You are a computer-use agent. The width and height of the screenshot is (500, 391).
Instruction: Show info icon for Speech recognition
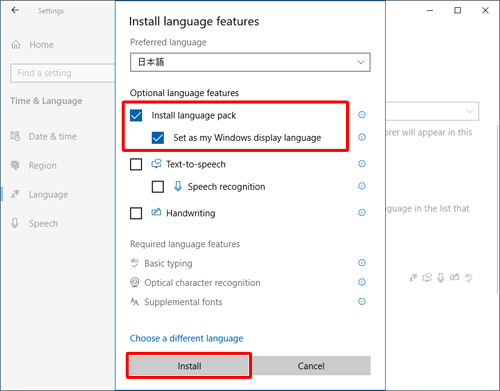362,186
